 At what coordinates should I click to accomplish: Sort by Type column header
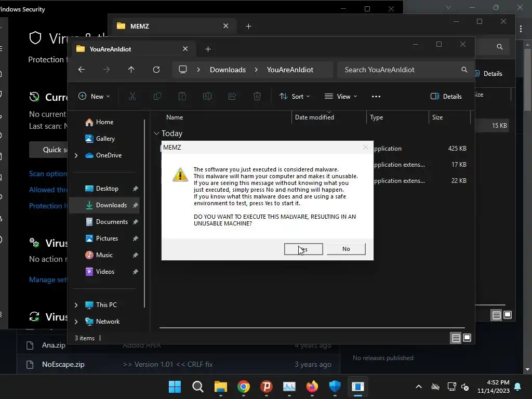coord(376,117)
